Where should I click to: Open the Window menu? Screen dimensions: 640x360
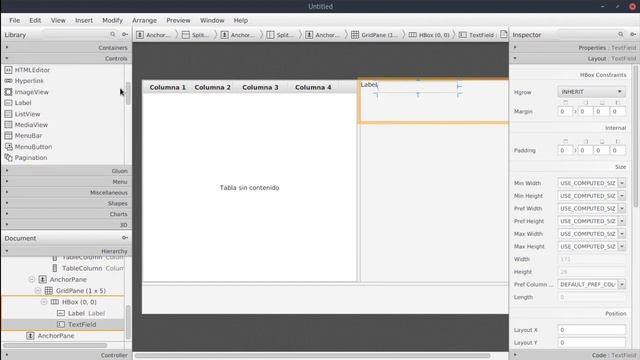[x=212, y=20]
